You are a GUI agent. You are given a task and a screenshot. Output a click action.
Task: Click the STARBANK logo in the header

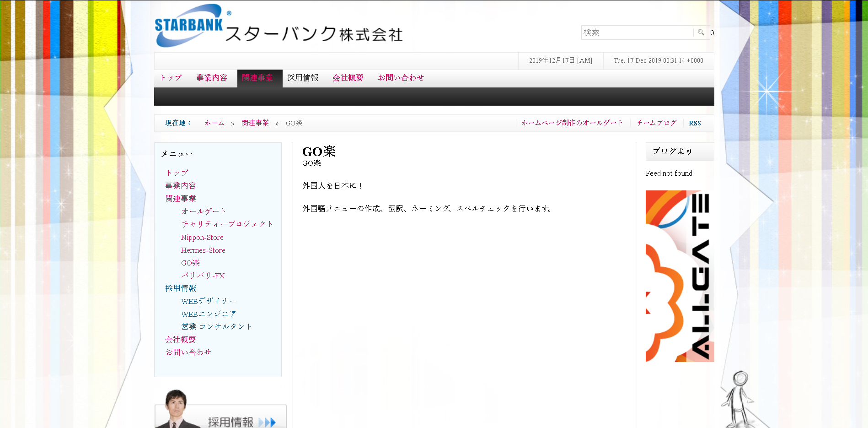pyautogui.click(x=279, y=26)
